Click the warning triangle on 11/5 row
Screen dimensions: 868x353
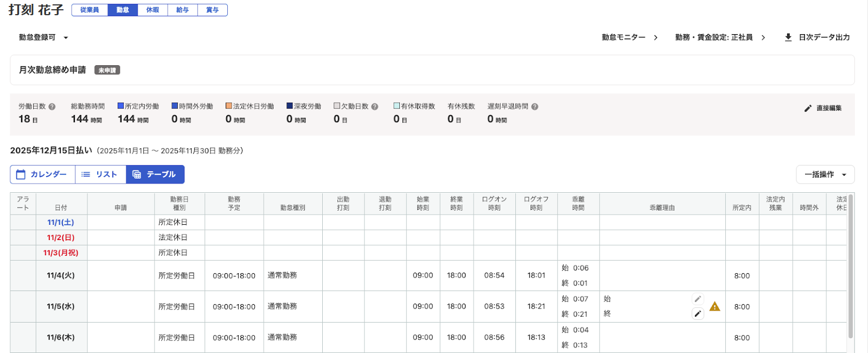point(715,306)
